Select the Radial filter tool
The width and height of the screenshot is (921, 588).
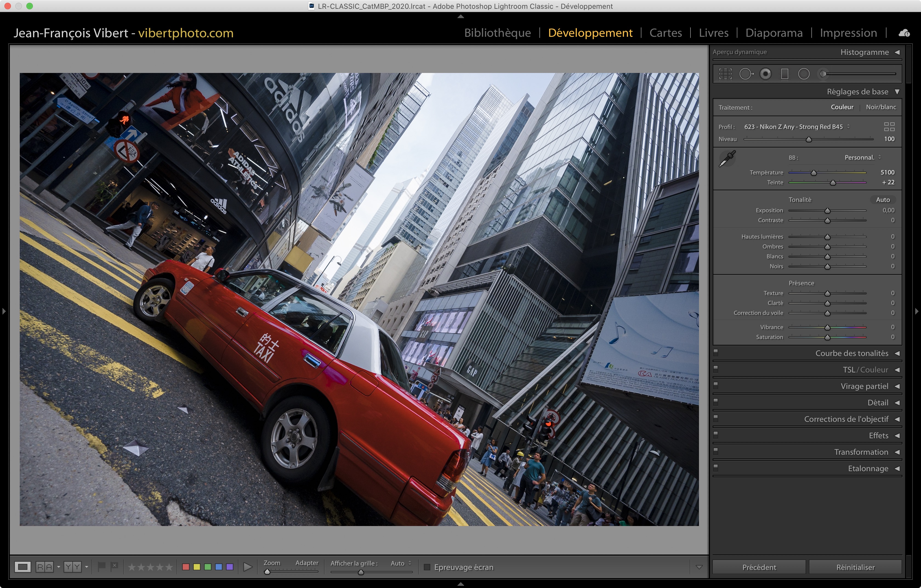(804, 74)
